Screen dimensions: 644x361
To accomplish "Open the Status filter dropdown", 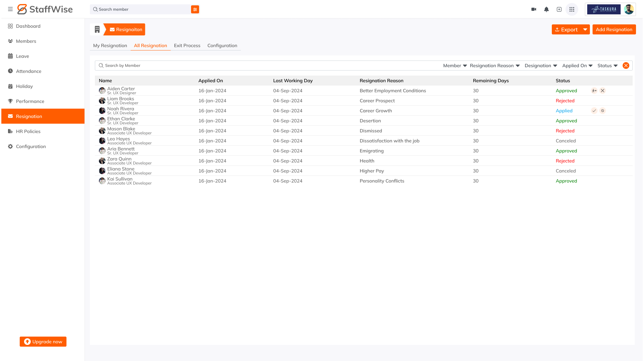I will pos(607,66).
